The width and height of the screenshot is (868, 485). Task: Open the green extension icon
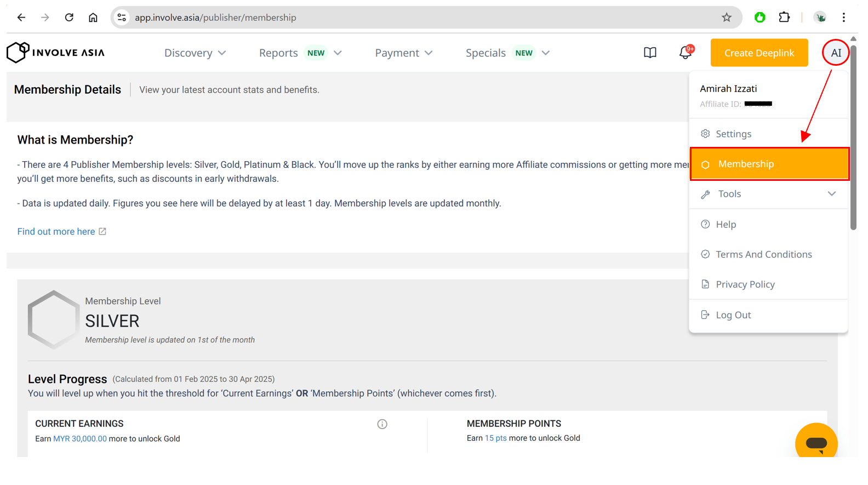(x=759, y=18)
